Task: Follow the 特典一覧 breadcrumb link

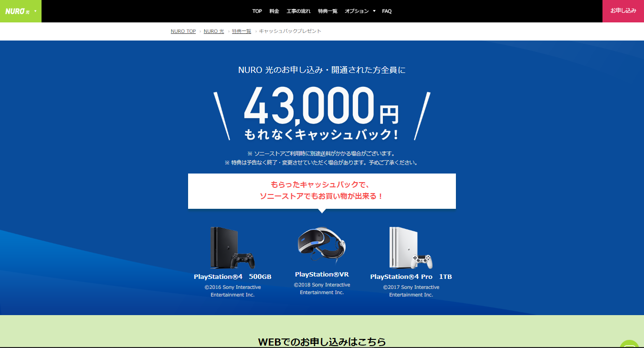Action: point(242,31)
